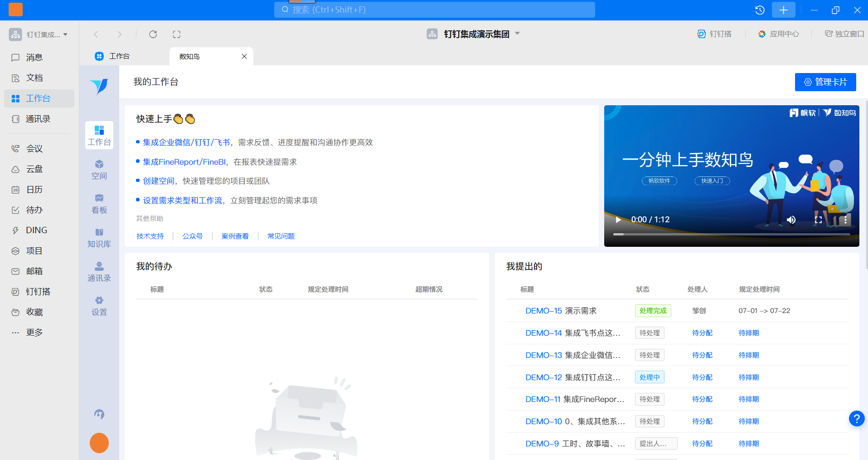Open the 常见问题 link

coord(281,236)
